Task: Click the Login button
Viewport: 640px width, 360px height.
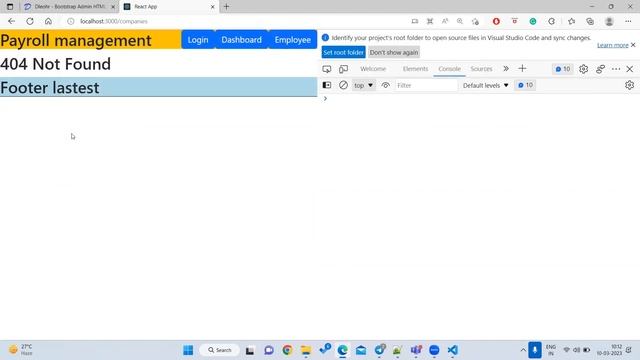Action: click(198, 40)
